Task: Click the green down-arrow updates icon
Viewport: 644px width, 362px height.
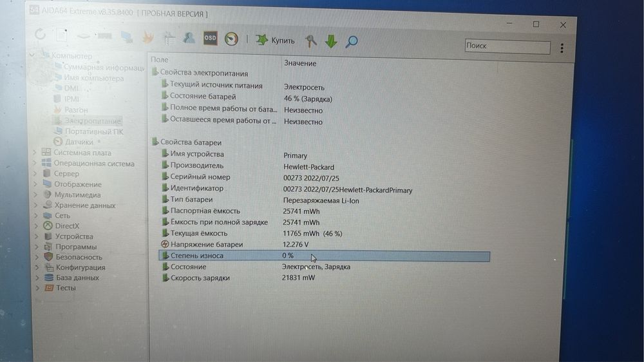Action: pyautogui.click(x=331, y=41)
